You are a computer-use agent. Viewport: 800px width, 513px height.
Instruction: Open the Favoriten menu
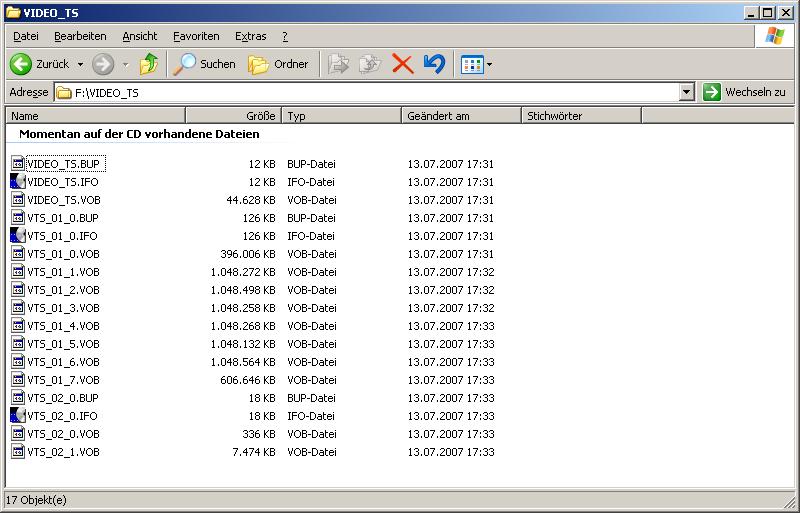[x=196, y=36]
